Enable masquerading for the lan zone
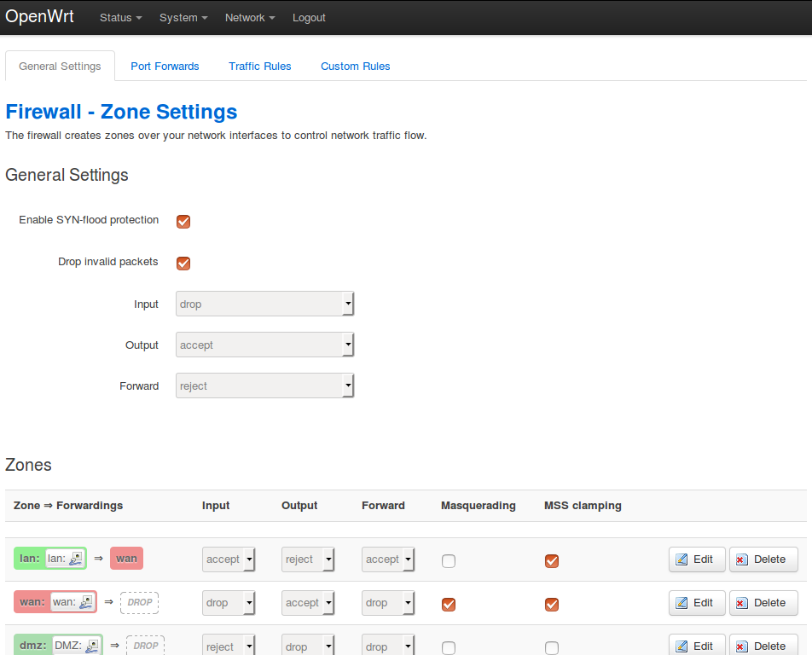Screen dimensions: 812x655 449,561
